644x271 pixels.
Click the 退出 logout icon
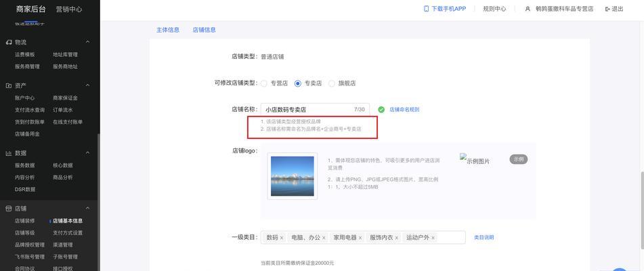click(x=607, y=9)
